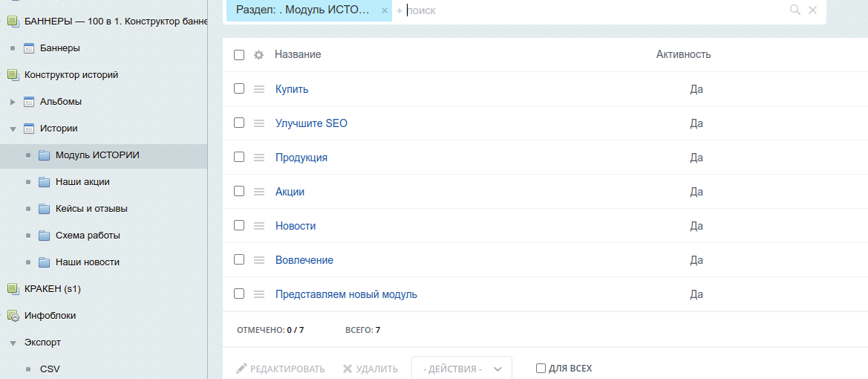
Task: Check the Купить row checkbox
Action: 239,88
